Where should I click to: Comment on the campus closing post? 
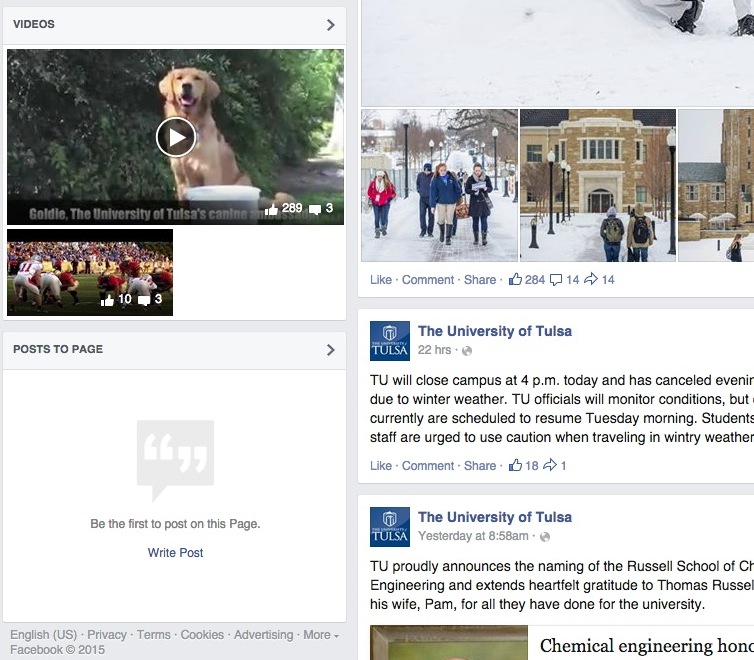[427, 466]
